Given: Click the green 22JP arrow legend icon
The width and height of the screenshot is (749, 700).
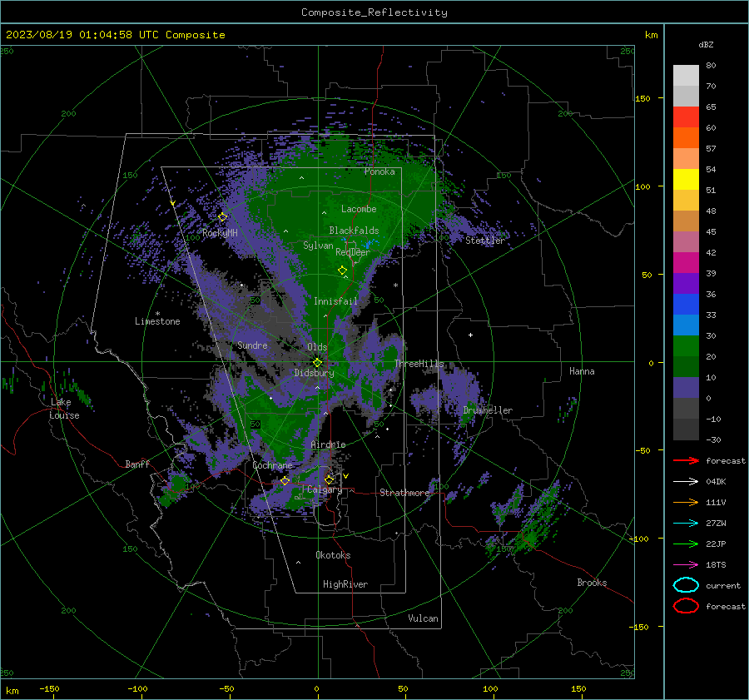Looking at the screenshot, I should [x=686, y=544].
